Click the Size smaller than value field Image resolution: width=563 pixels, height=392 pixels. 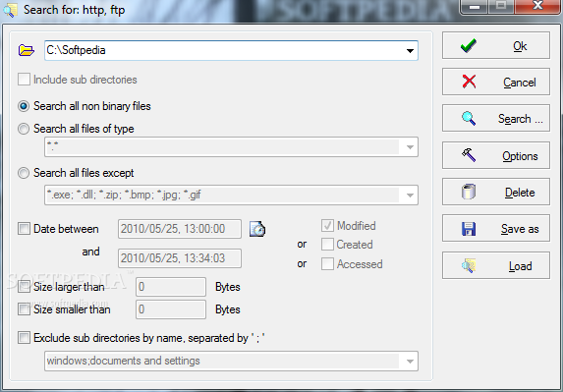[171, 309]
